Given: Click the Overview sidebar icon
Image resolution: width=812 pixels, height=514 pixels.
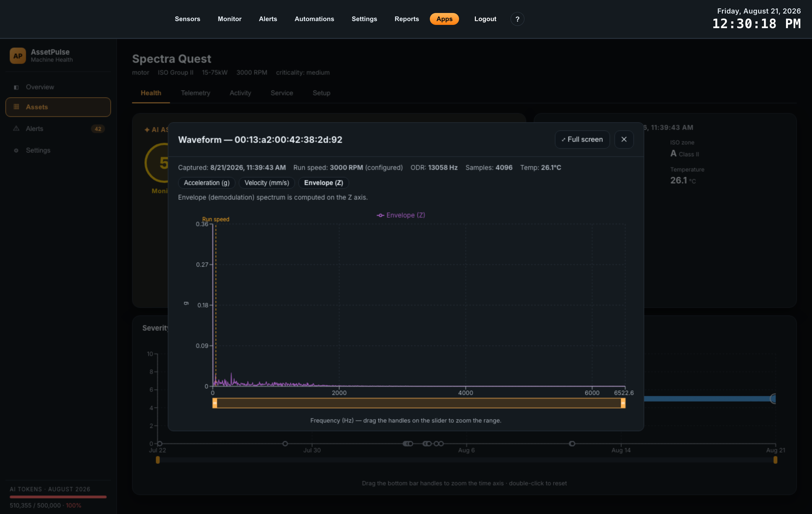Looking at the screenshot, I should pyautogui.click(x=16, y=87).
